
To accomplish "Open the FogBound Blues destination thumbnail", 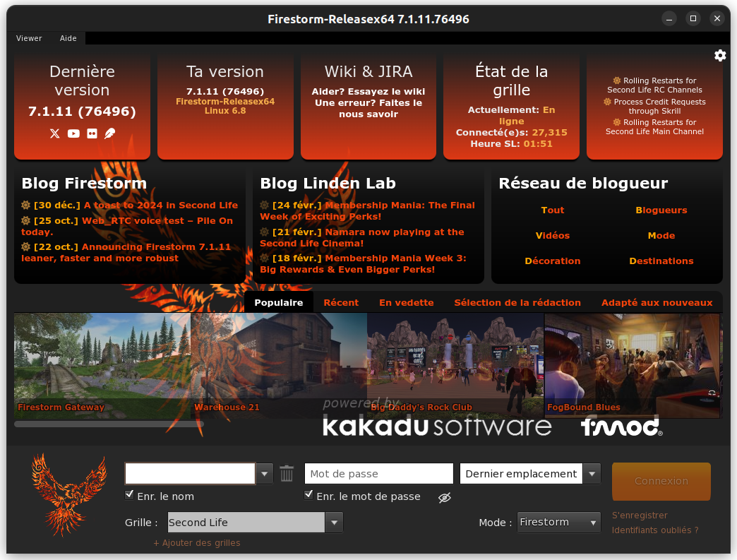I will click(633, 365).
